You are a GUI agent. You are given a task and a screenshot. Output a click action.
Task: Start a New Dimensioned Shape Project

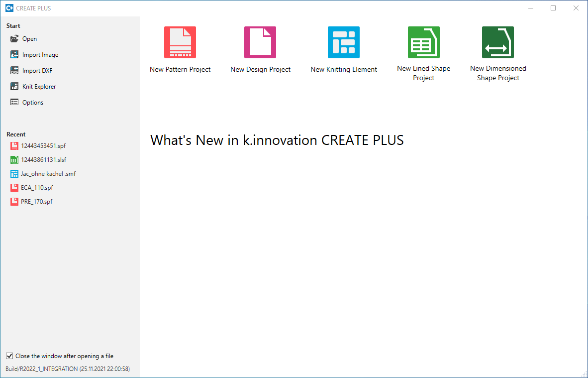498,42
